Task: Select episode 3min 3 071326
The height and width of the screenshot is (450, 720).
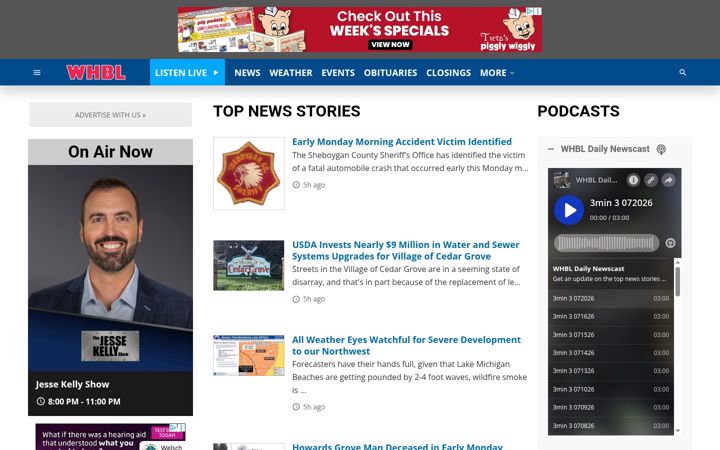Action: [x=611, y=371]
